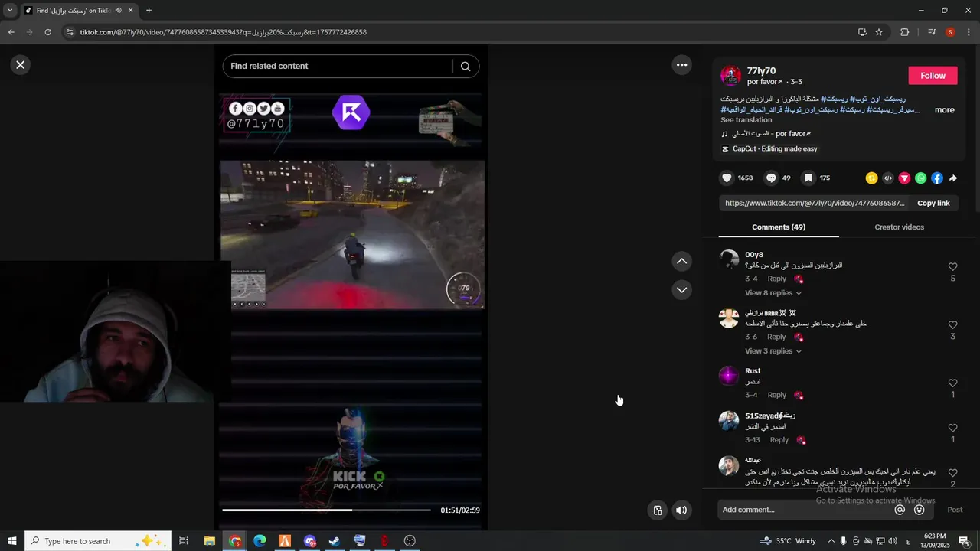
Task: Open the Chrome three-dot menu
Action: (x=969, y=32)
